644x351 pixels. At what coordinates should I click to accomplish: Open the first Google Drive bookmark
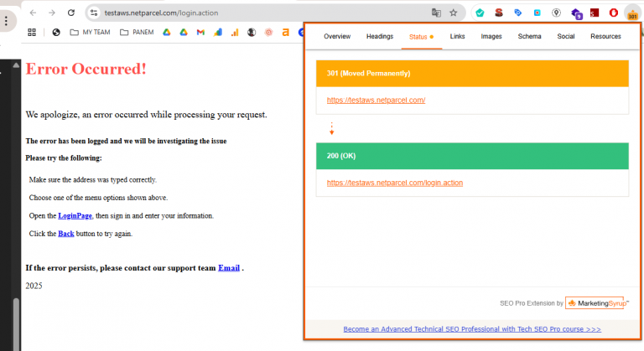[x=167, y=32]
